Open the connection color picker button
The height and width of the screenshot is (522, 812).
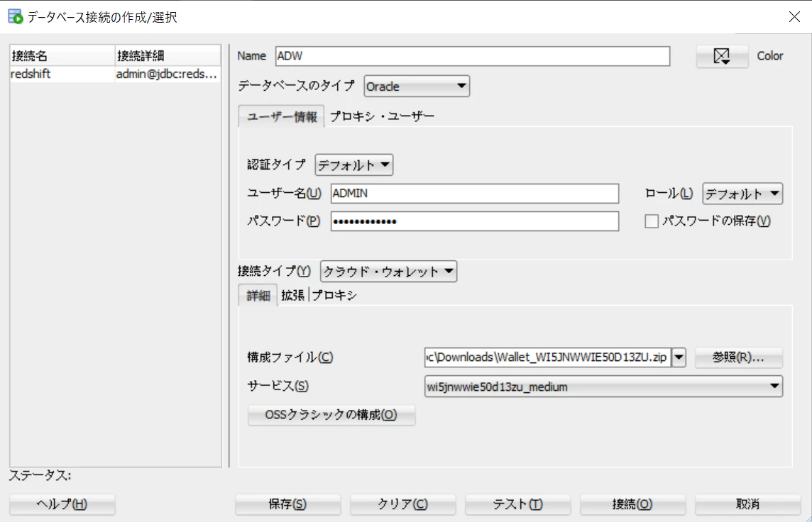[722, 56]
